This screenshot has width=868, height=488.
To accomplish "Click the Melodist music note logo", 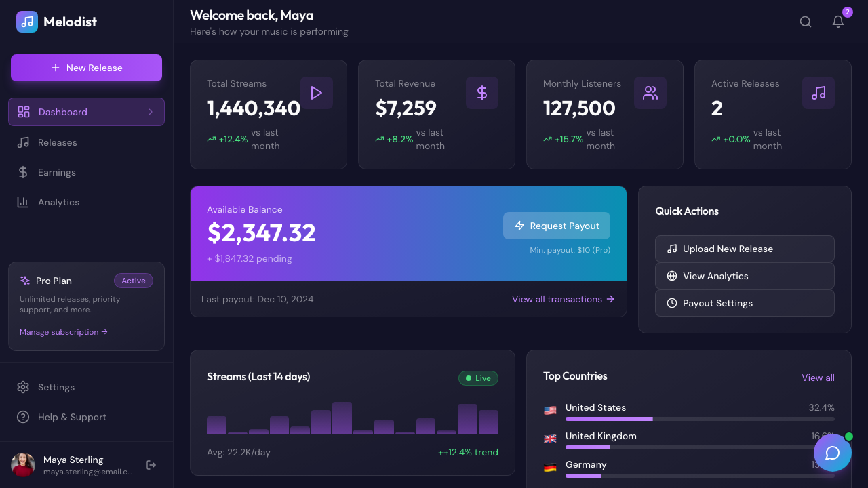I will coord(27,22).
